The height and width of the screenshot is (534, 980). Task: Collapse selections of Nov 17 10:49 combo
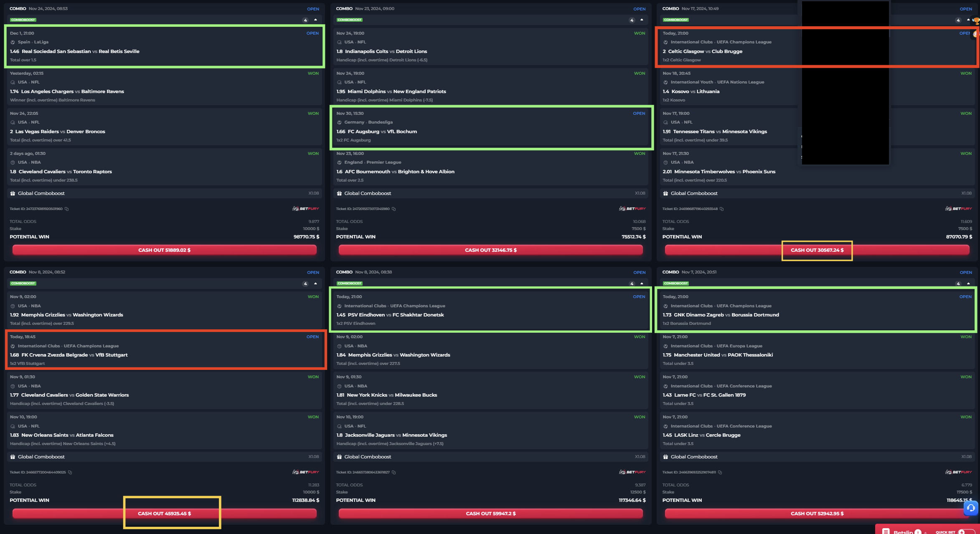(968, 20)
